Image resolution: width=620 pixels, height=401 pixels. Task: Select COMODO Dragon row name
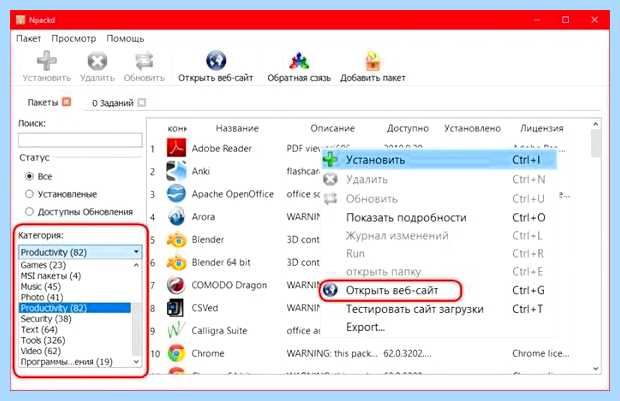point(229,285)
